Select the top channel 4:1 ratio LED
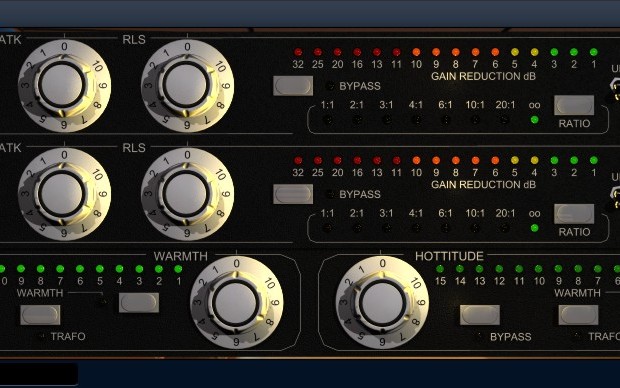Screen dimensions: 620x388 [x=416, y=119]
